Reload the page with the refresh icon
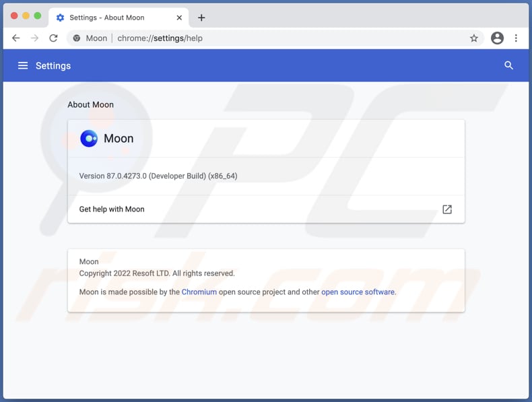 click(53, 38)
